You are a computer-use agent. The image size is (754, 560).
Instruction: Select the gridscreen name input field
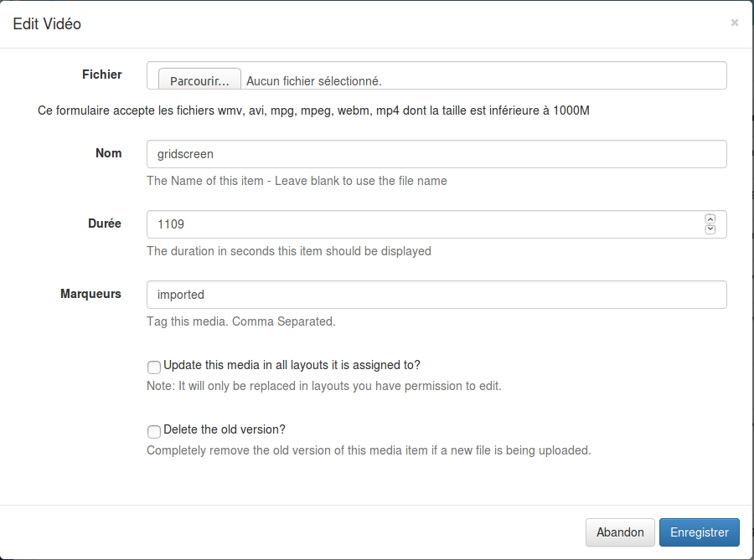pyautogui.click(x=436, y=154)
